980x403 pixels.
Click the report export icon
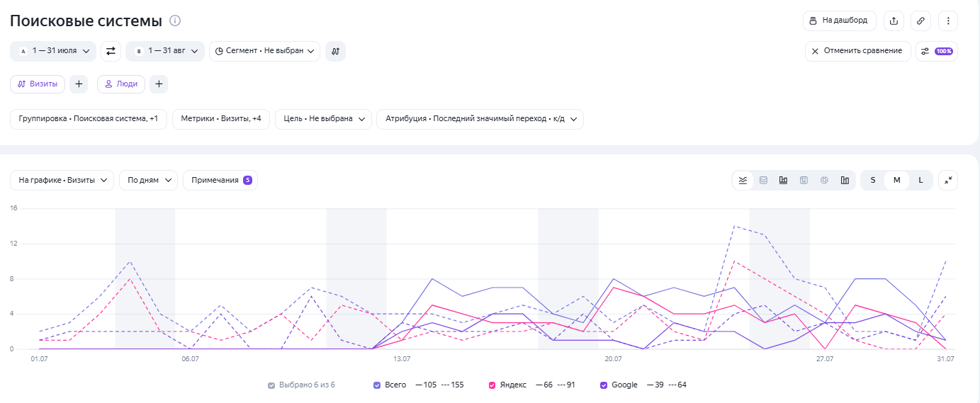[894, 21]
